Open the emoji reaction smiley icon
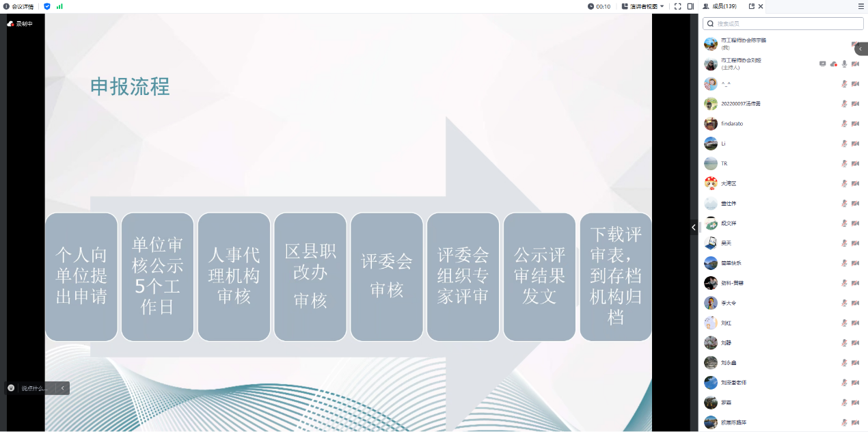Screen dimensions: 868x432 (x=12, y=388)
